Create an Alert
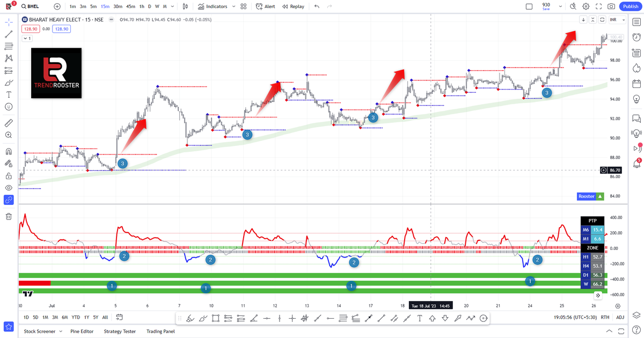 (x=265, y=6)
